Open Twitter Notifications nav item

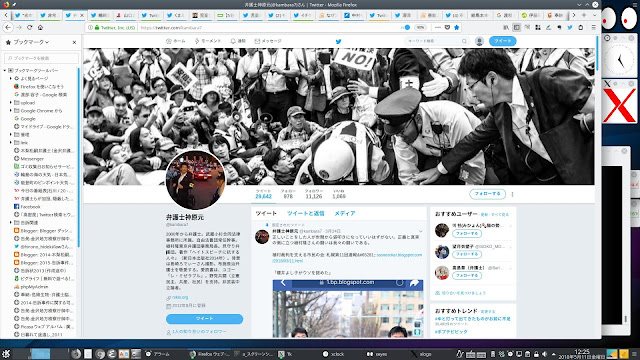point(238,41)
